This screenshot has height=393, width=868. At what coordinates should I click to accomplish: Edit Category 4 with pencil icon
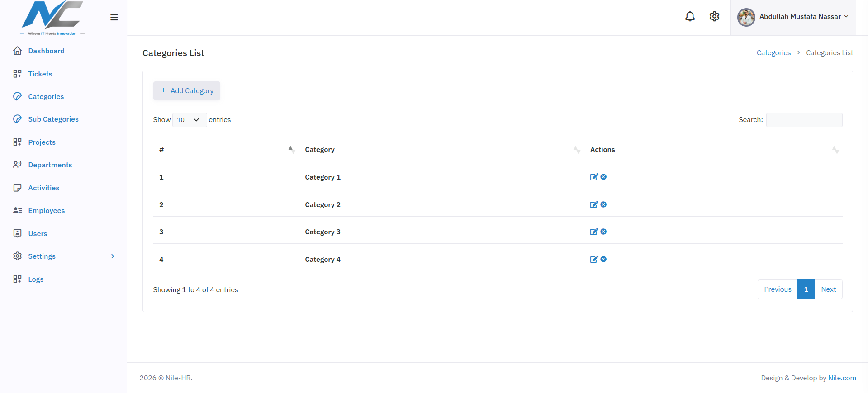pyautogui.click(x=594, y=259)
